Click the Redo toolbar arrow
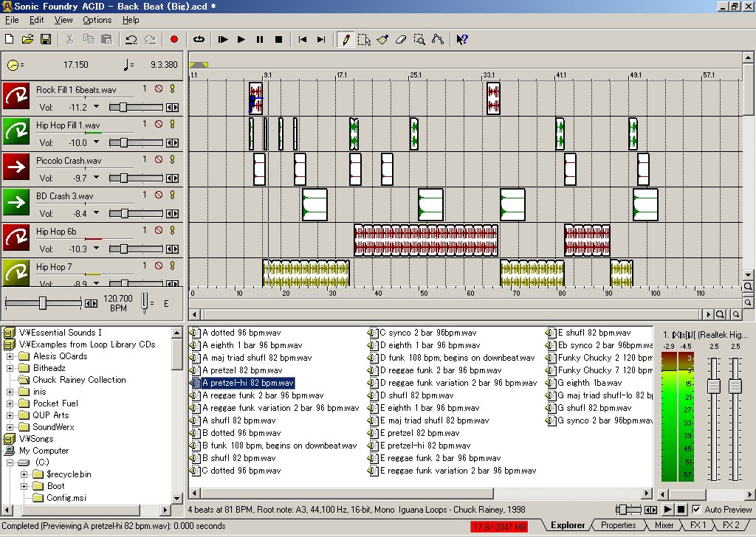The height and width of the screenshot is (537, 756). coord(151,40)
